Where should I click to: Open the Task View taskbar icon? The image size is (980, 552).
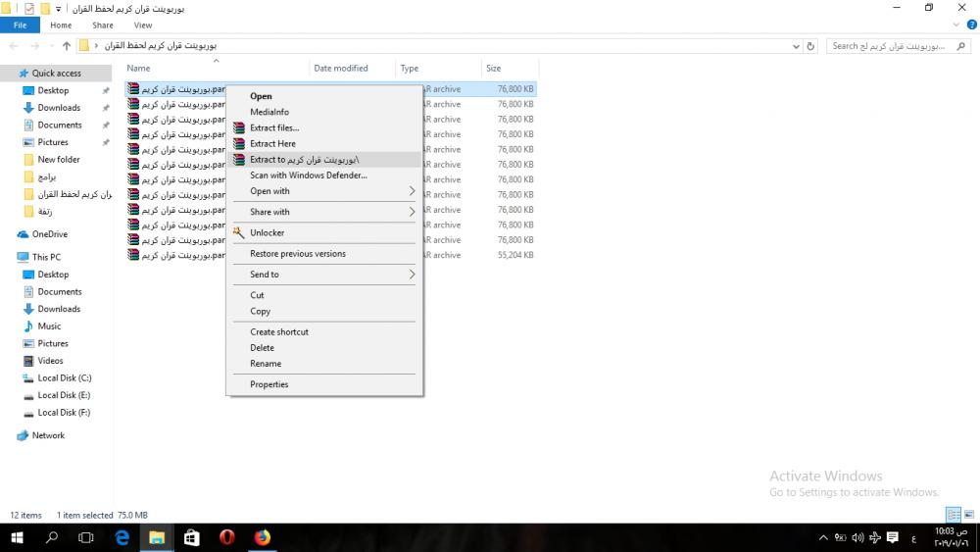point(86,537)
